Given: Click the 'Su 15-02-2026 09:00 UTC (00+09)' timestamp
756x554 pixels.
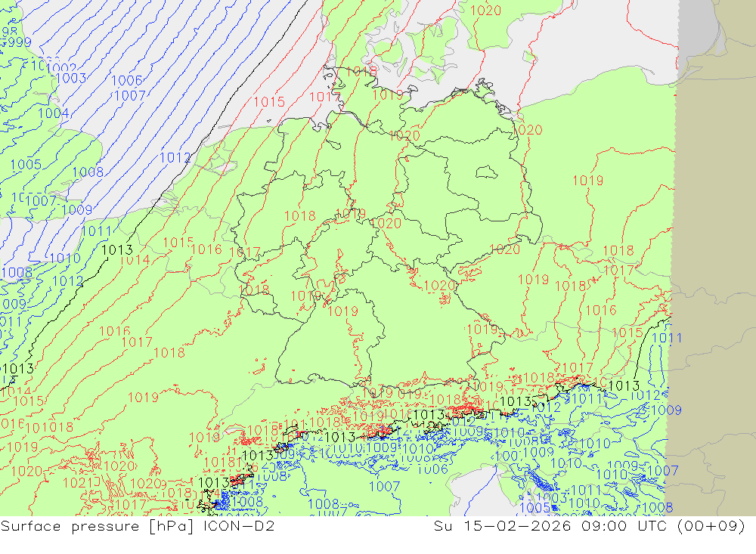Looking at the screenshot, I should 590,526.
